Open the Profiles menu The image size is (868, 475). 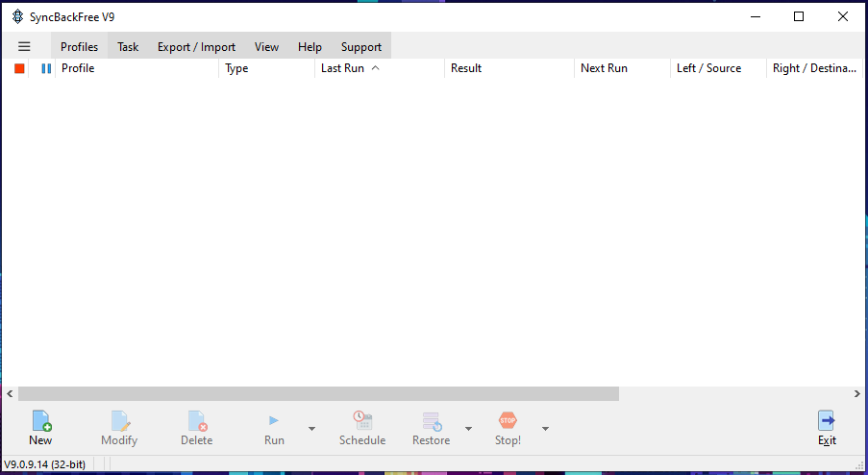tap(79, 46)
